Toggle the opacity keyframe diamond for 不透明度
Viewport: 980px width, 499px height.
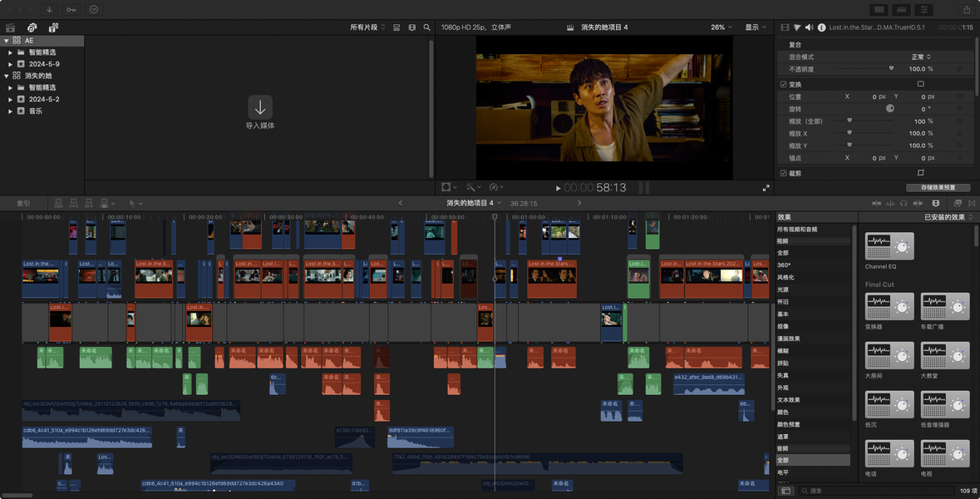(x=960, y=69)
